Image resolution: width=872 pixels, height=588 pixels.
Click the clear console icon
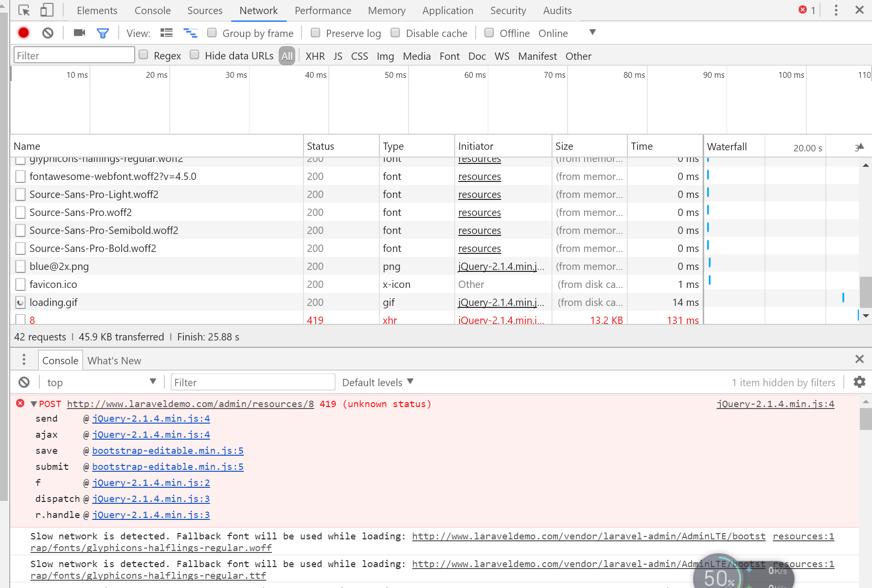pos(23,382)
